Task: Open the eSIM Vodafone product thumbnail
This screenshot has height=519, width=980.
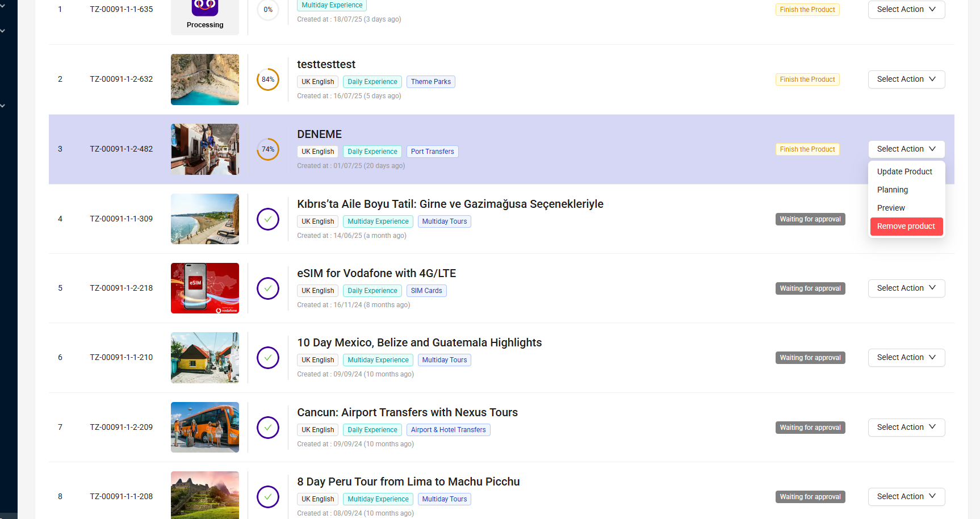Action: (x=205, y=288)
